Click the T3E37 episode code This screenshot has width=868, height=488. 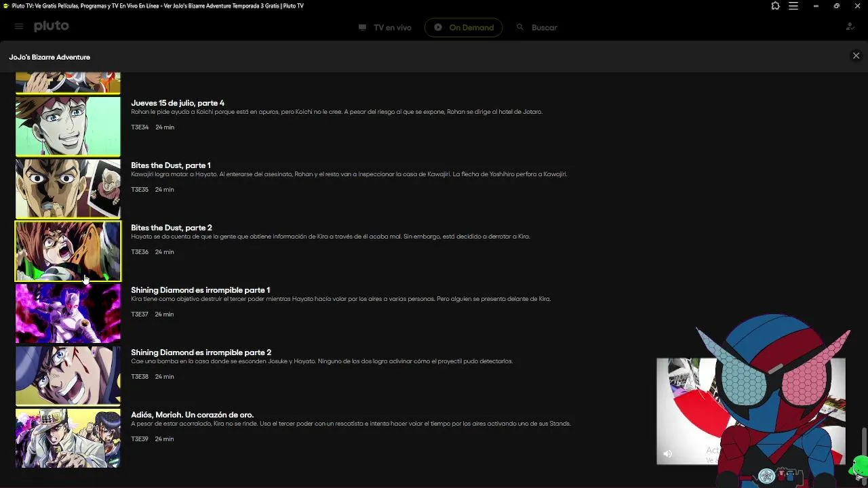pyautogui.click(x=140, y=314)
